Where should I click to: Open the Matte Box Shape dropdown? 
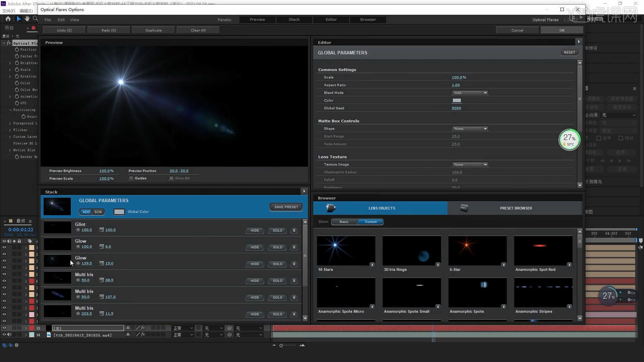[470, 129]
